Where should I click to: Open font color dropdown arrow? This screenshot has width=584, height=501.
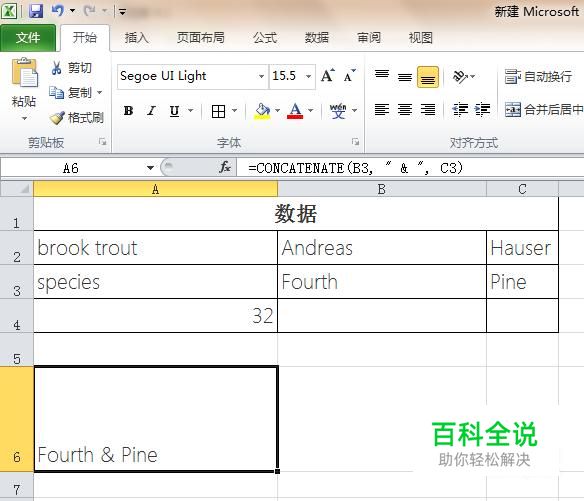(x=311, y=111)
